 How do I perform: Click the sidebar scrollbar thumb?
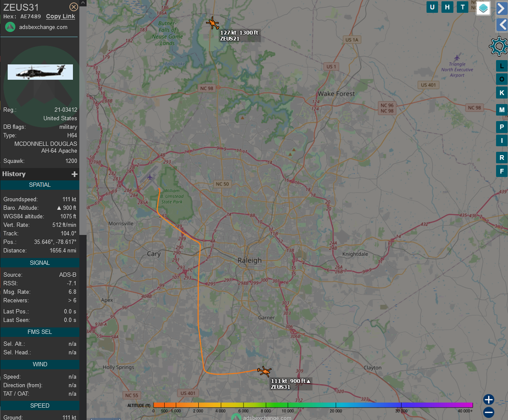83,120
